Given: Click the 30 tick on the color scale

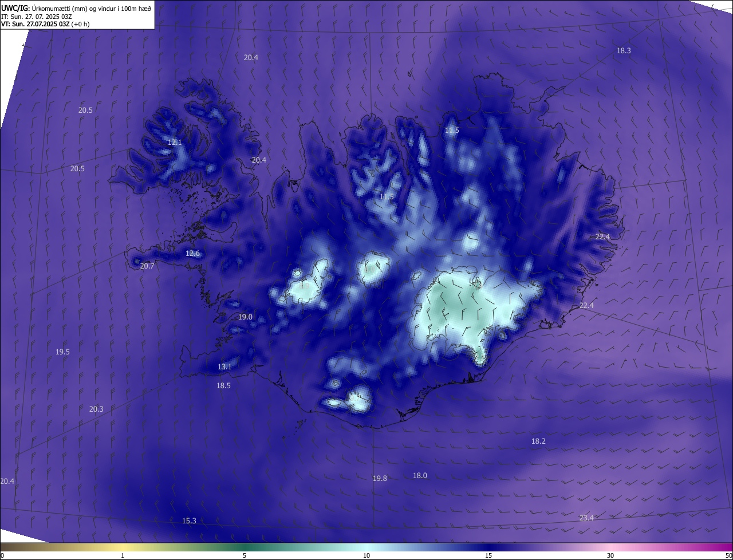Looking at the screenshot, I should tap(610, 555).
